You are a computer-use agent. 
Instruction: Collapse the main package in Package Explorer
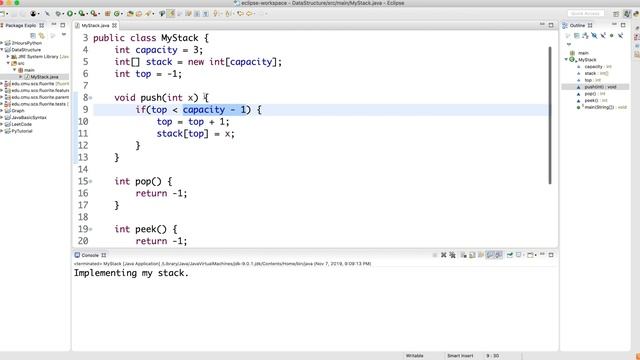pos(15,70)
